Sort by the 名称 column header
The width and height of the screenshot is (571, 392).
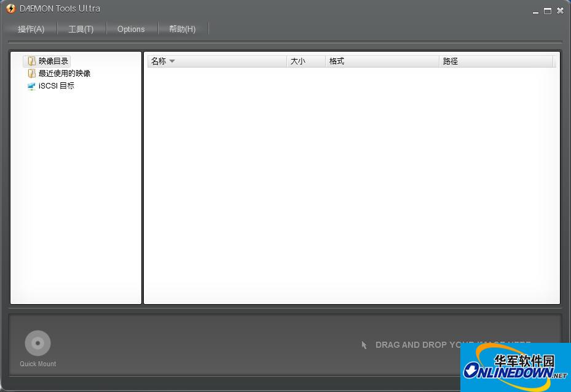pyautogui.click(x=217, y=61)
